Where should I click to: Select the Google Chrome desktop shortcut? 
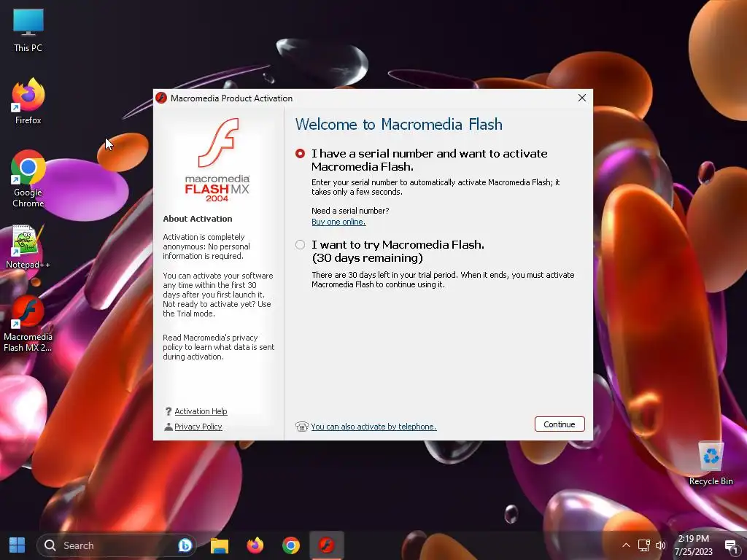coord(28,179)
